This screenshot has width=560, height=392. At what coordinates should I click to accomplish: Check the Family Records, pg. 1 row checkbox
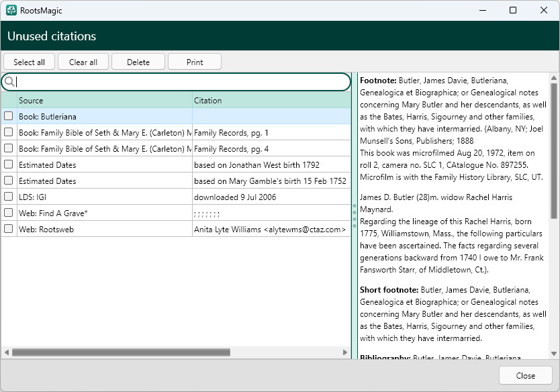pyautogui.click(x=9, y=132)
